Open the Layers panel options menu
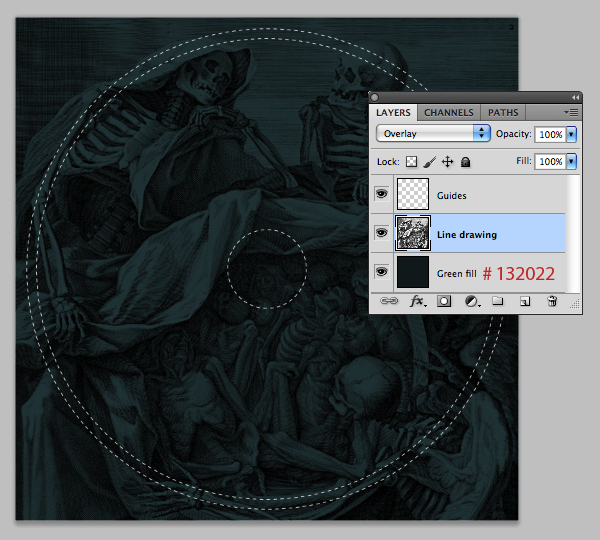Screen dimensions: 600x540 (571, 113)
